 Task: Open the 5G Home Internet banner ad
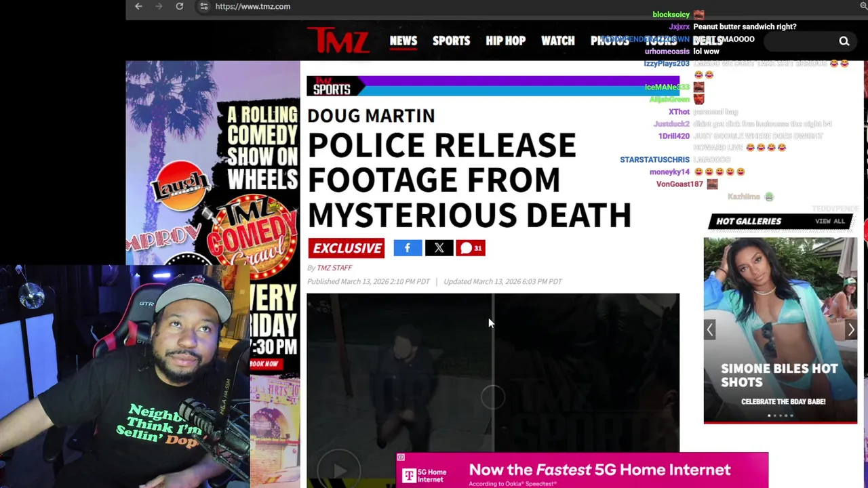coord(582,470)
